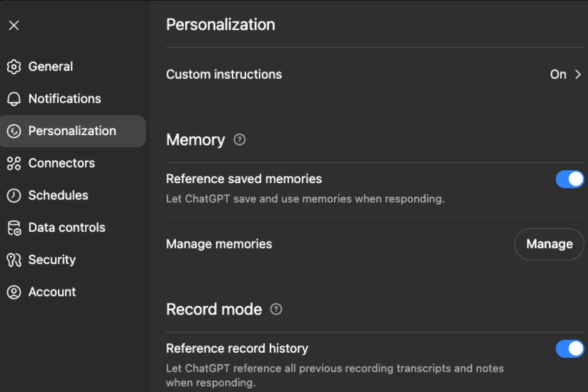Select the Notifications text label in sidebar
The width and height of the screenshot is (588, 392).
point(65,99)
